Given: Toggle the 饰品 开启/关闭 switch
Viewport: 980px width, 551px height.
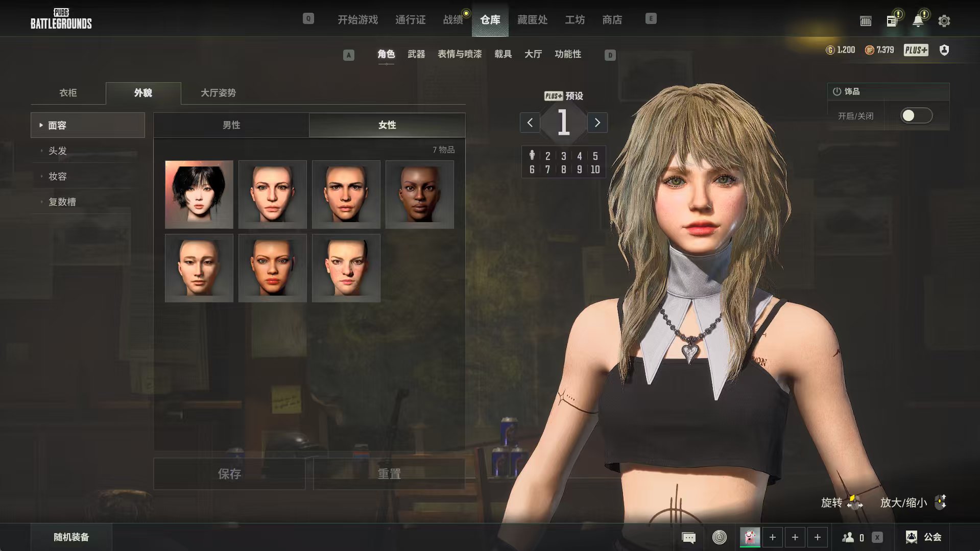Looking at the screenshot, I should pyautogui.click(x=916, y=116).
